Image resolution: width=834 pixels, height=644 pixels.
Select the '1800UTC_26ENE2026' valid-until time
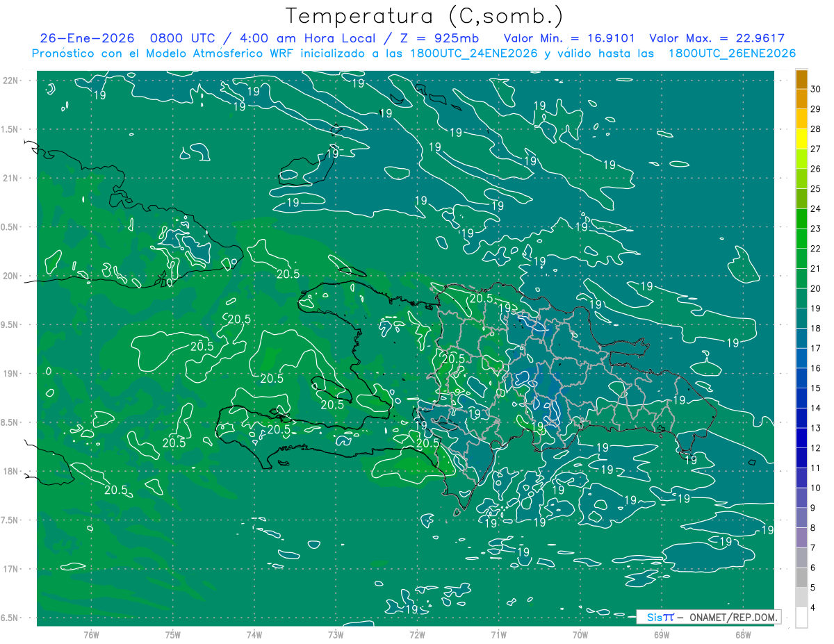[x=732, y=53]
